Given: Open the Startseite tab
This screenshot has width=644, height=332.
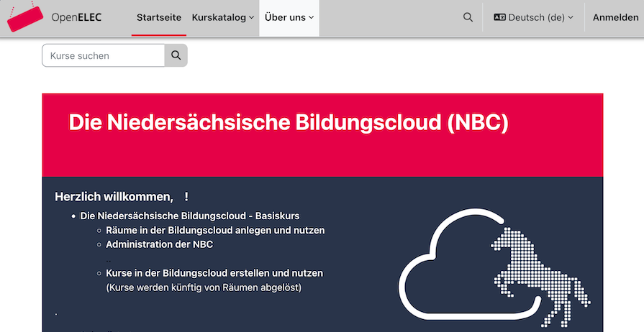Looking at the screenshot, I should 159,17.
